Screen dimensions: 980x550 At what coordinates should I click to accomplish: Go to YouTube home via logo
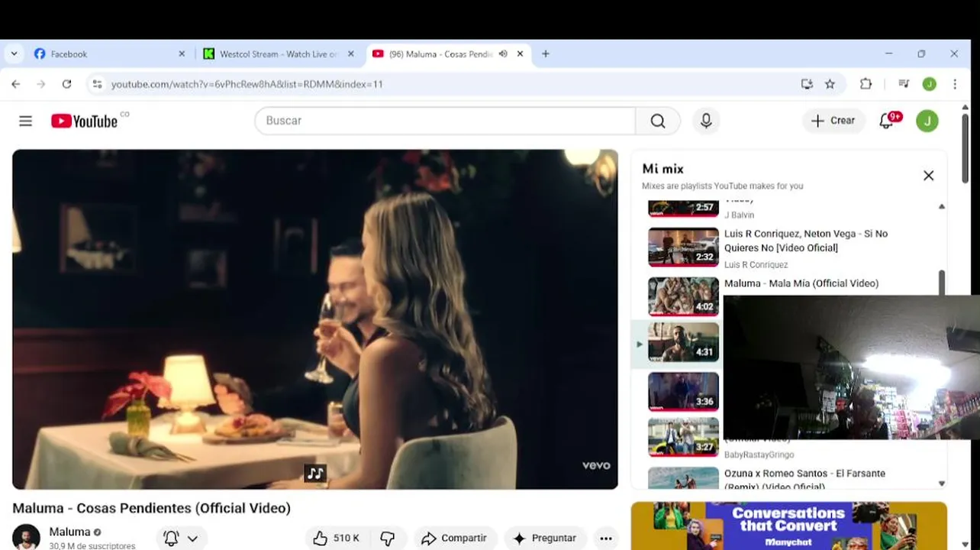pyautogui.click(x=84, y=121)
